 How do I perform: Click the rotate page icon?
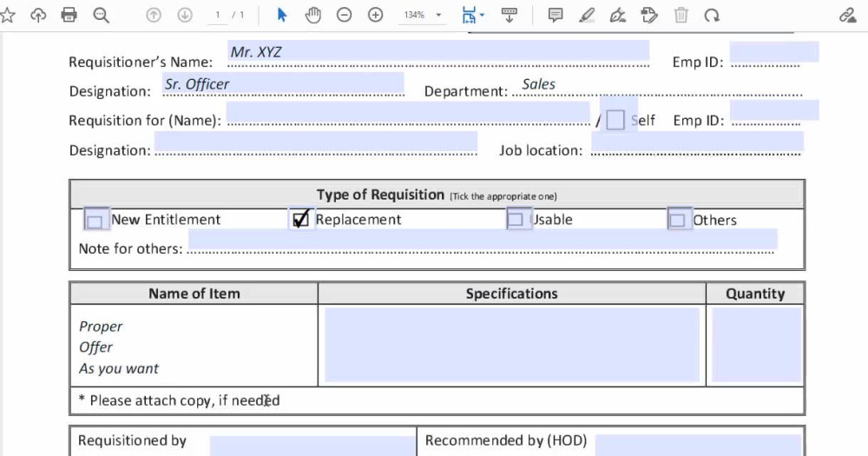712,15
